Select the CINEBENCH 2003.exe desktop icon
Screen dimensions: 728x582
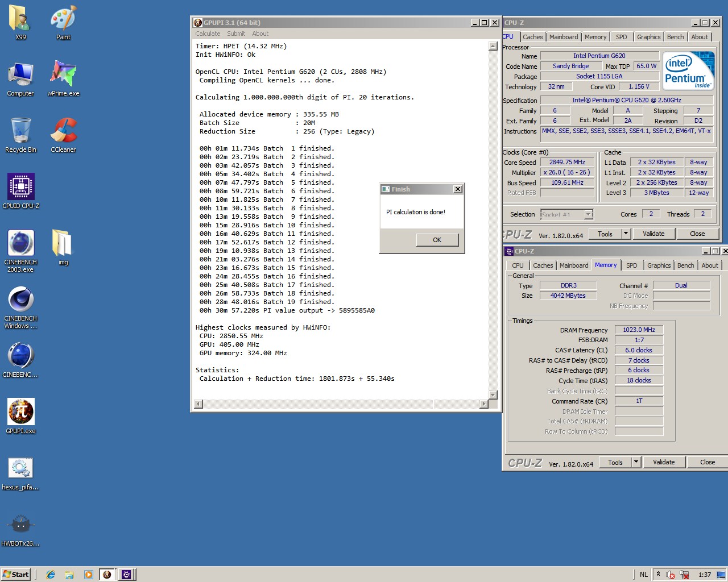(x=20, y=251)
